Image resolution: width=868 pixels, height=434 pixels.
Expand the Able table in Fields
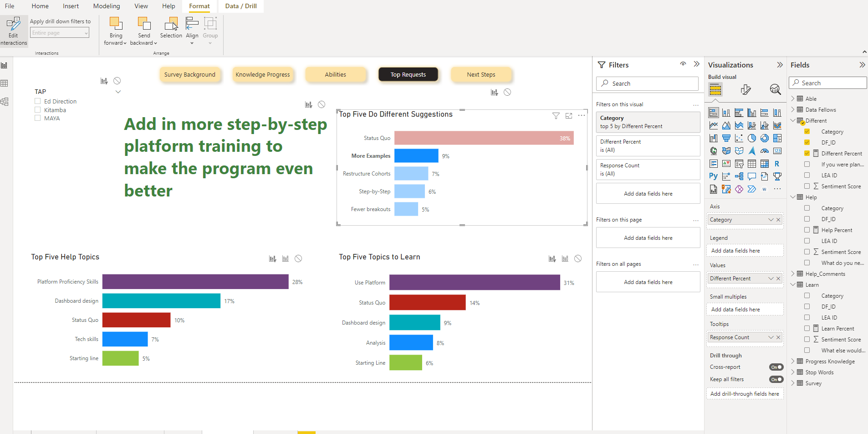pyautogui.click(x=793, y=98)
